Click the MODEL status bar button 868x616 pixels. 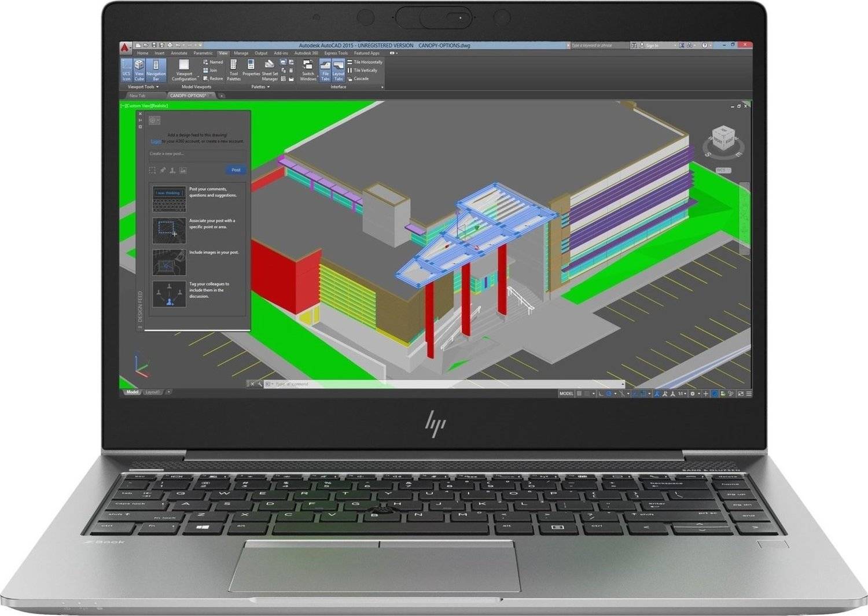(x=566, y=394)
